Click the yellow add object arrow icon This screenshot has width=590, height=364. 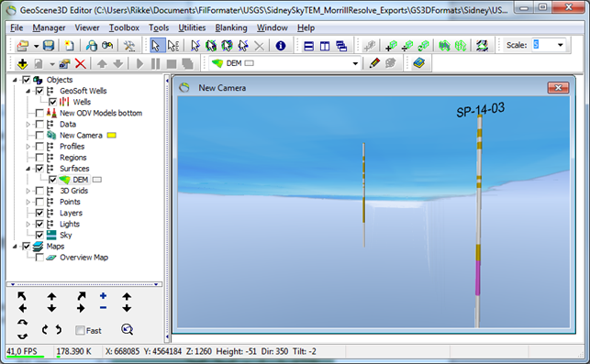pos(22,63)
